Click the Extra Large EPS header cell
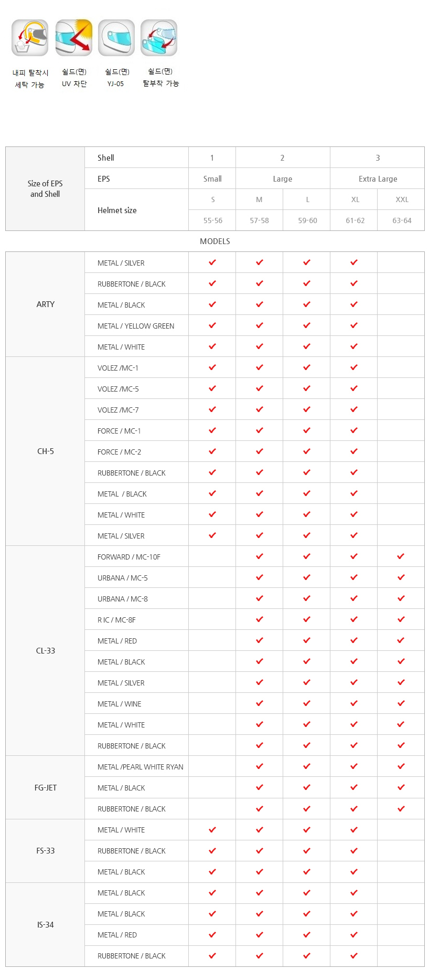429x980 pixels. [378, 178]
